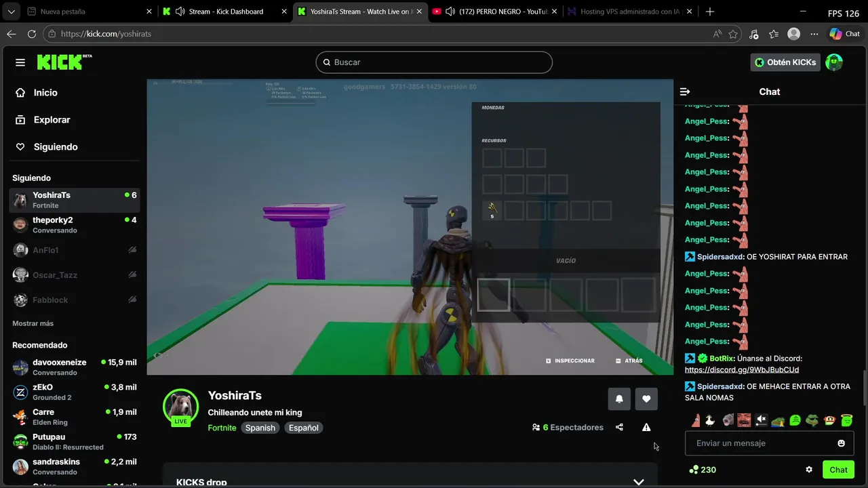This screenshot has height=488, width=868.
Task: Click the heart follow button
Action: tap(646, 399)
